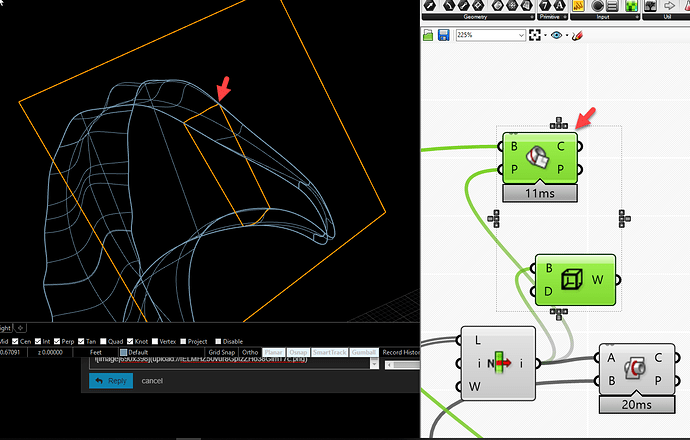Select the green pixelated icon in Input panel

point(631,5)
